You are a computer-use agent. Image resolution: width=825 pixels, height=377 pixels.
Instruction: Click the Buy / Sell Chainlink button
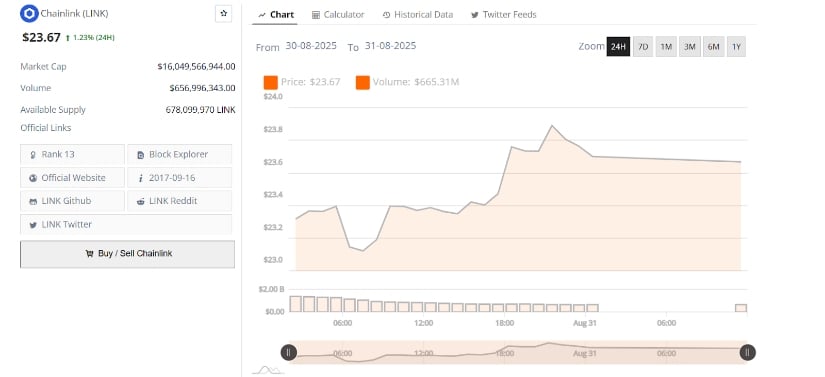tap(127, 254)
